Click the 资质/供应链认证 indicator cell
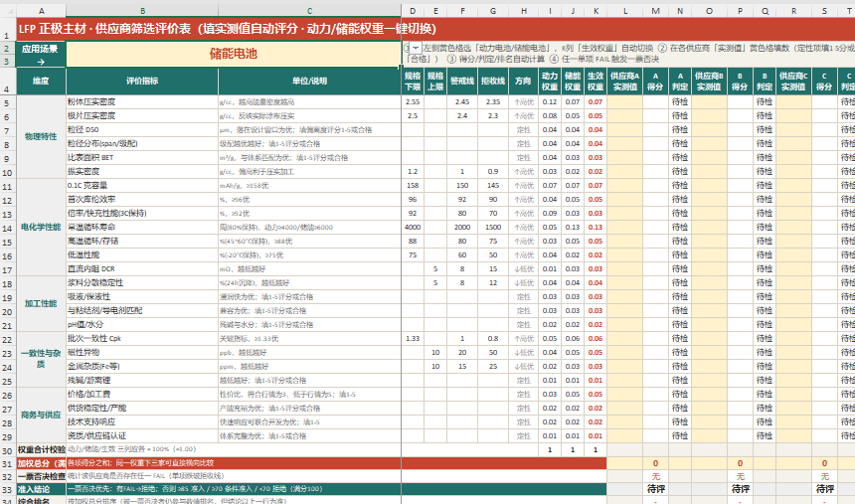This screenshot has height=504, width=855. tap(142, 435)
